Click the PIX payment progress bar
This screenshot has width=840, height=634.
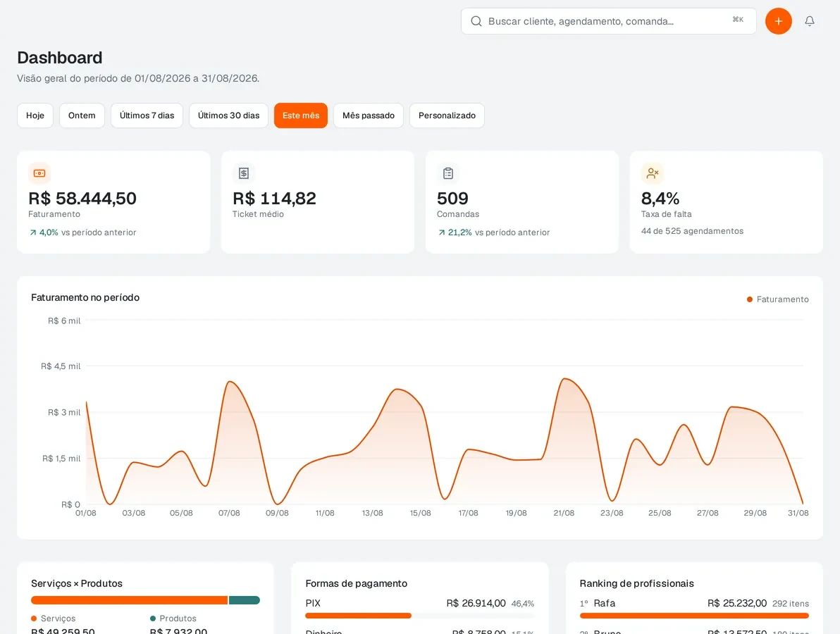tap(419, 616)
